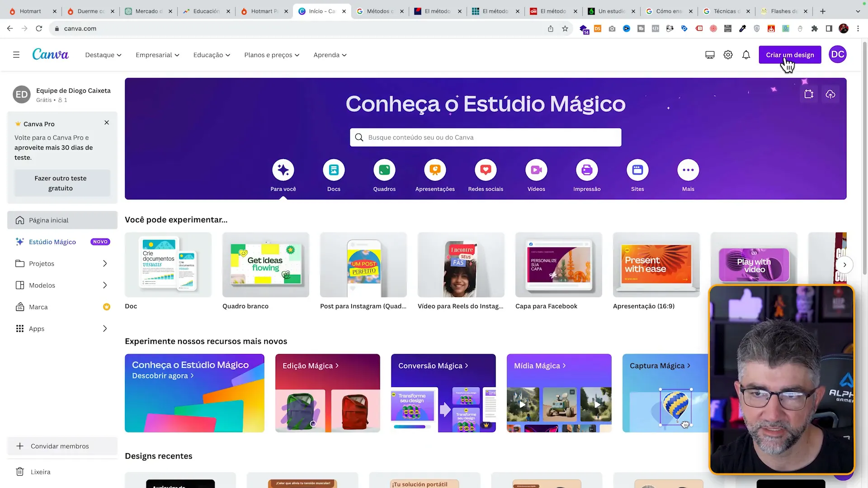Open the hamburger menu beside the Canva logo
This screenshot has width=868, height=488.
coord(16,55)
